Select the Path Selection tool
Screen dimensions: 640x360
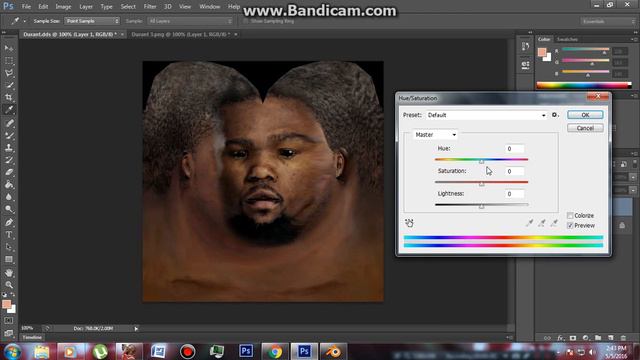click(9, 247)
